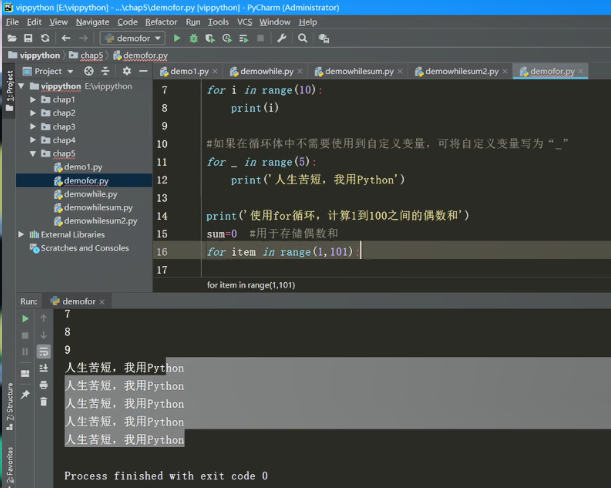Toggle soft-wrap in Run console
The image size is (611, 488).
click(44, 352)
